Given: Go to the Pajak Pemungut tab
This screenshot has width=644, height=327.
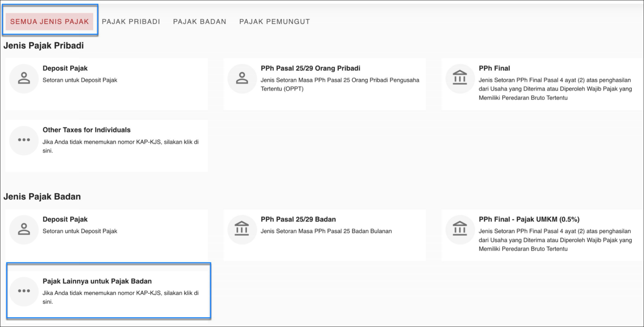Looking at the screenshot, I should point(275,22).
